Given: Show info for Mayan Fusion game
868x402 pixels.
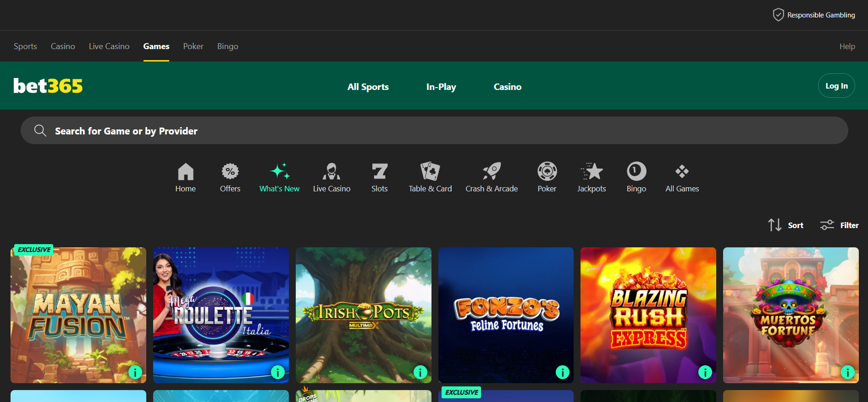Looking at the screenshot, I should [135, 372].
